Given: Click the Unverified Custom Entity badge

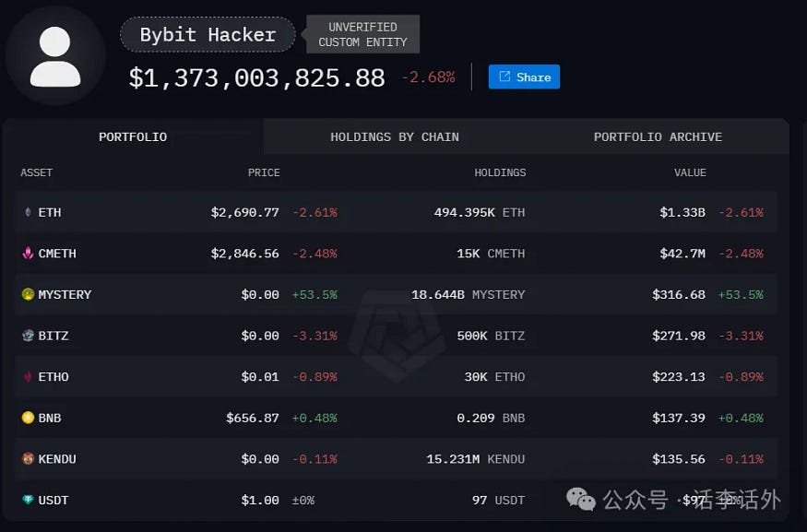Looking at the screenshot, I should coord(362,34).
